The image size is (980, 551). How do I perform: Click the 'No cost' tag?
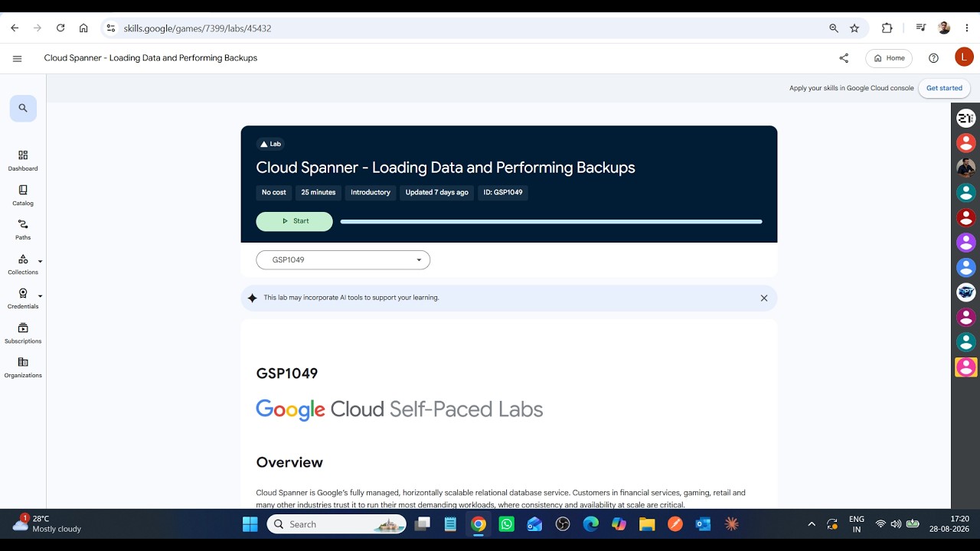274,193
